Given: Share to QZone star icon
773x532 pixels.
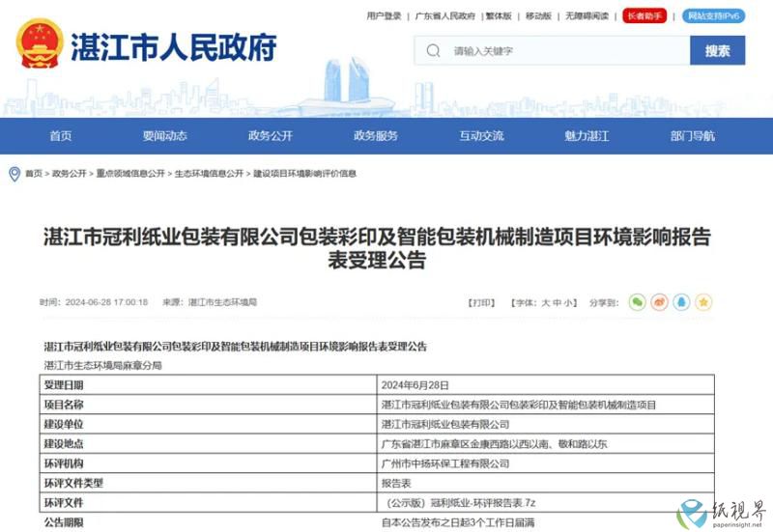Looking at the screenshot, I should point(703,302).
